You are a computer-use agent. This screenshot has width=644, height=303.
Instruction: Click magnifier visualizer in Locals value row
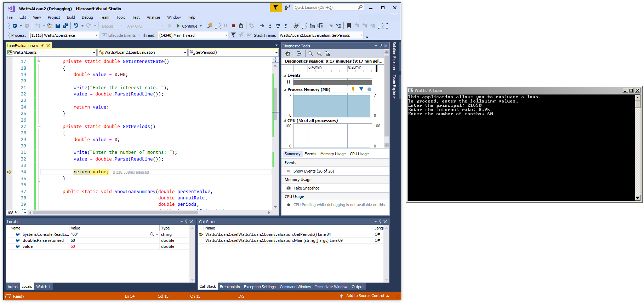(x=152, y=234)
